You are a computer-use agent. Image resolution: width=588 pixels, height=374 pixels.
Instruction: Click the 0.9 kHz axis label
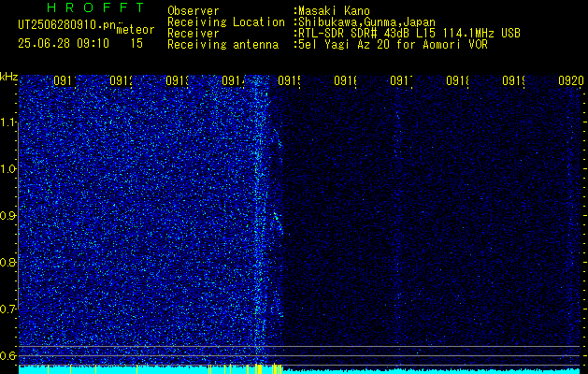[x=9, y=216]
